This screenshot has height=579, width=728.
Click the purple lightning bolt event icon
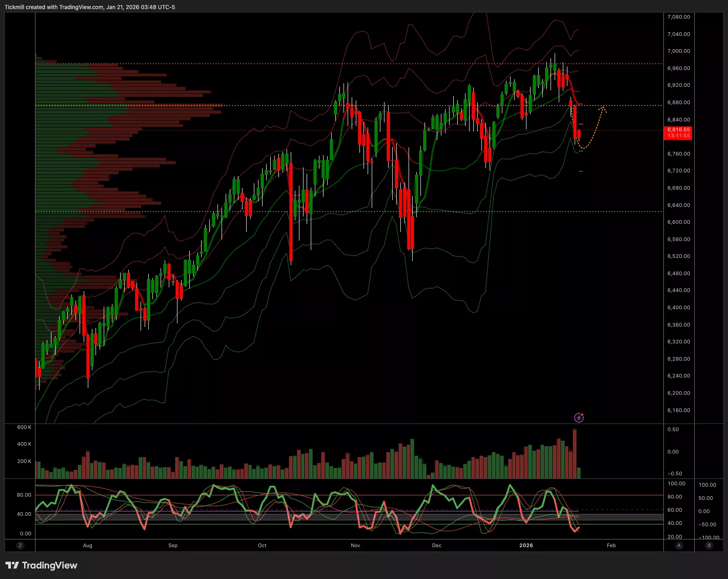click(x=579, y=417)
